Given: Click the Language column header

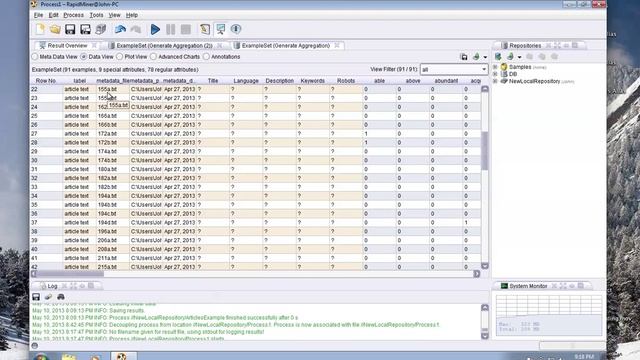Looking at the screenshot, I should 246,81.
